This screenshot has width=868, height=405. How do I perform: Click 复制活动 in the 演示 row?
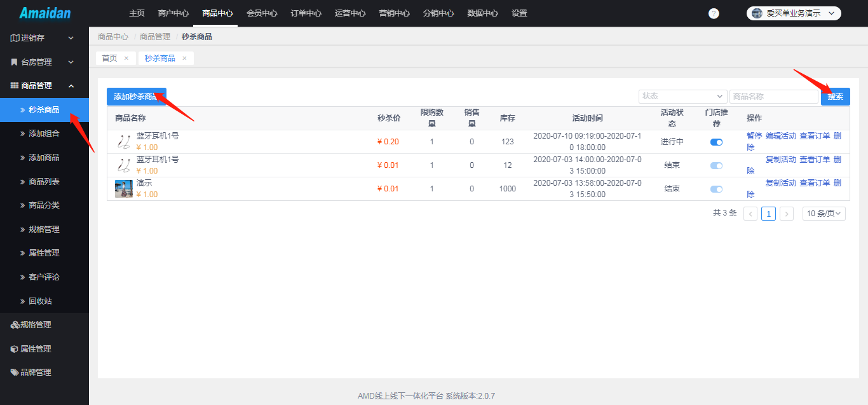pos(781,183)
